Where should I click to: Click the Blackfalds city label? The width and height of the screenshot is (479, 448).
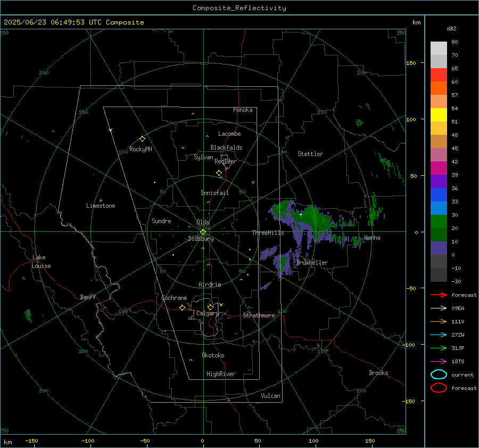tap(226, 148)
